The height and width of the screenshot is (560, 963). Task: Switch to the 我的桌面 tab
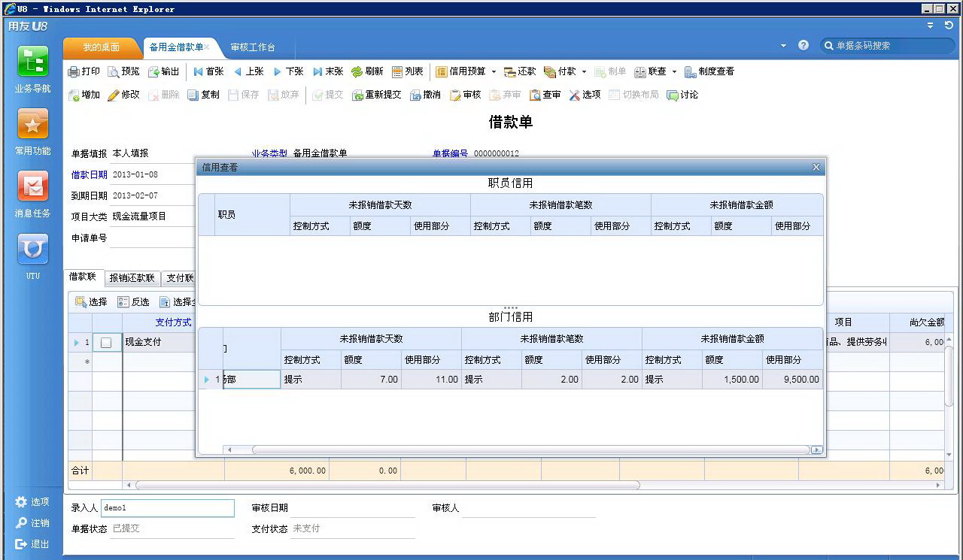click(x=101, y=47)
